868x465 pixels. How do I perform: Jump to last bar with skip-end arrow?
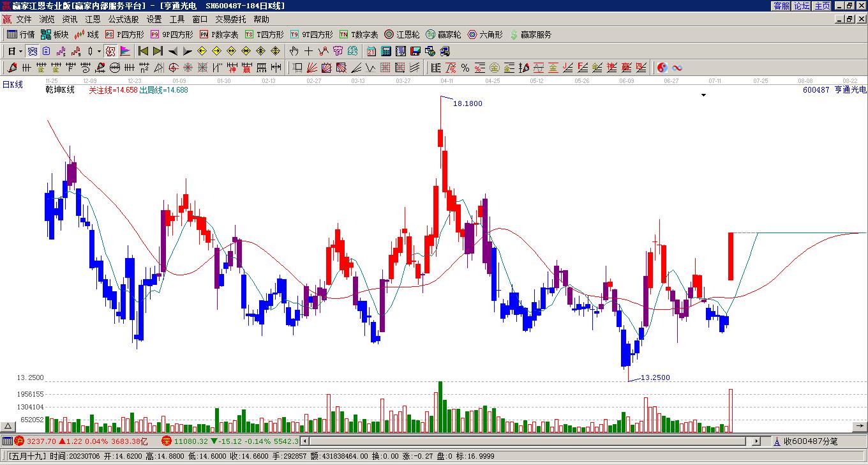point(158,51)
